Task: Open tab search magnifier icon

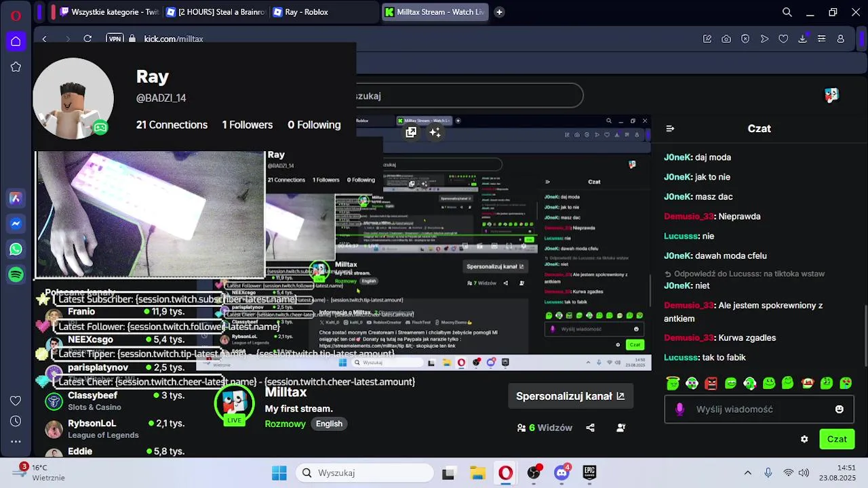Action: [x=787, y=12]
